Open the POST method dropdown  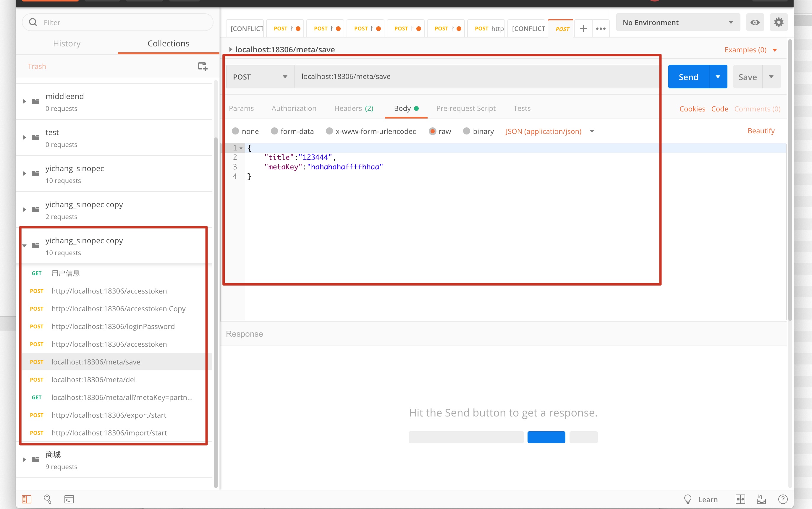(x=260, y=77)
